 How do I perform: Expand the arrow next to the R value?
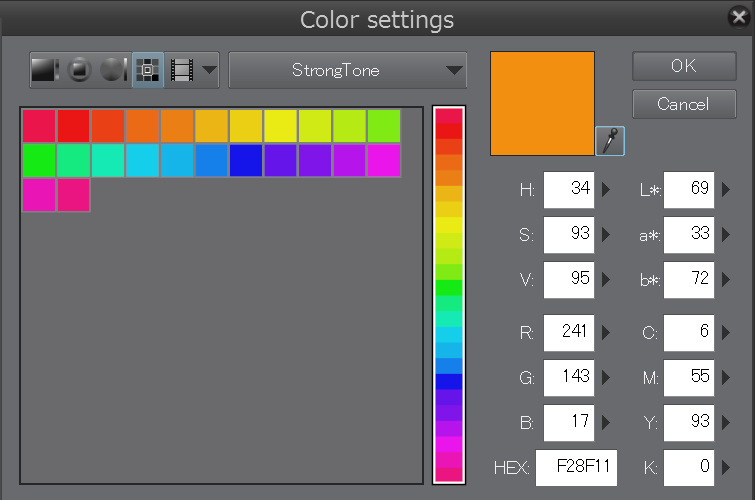coord(606,332)
